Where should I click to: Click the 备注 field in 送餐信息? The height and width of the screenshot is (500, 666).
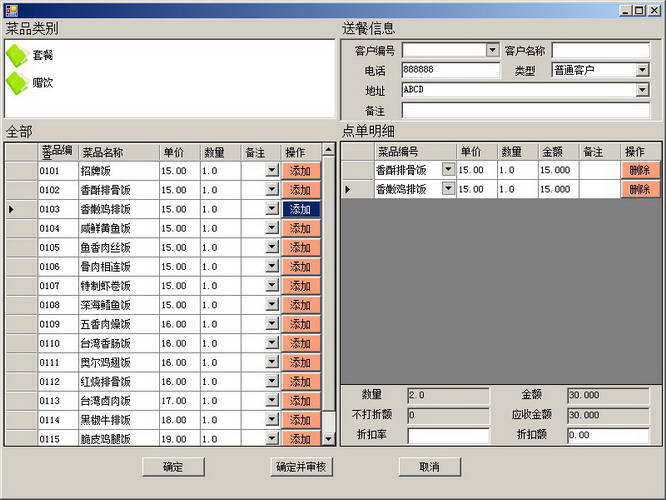click(526, 110)
